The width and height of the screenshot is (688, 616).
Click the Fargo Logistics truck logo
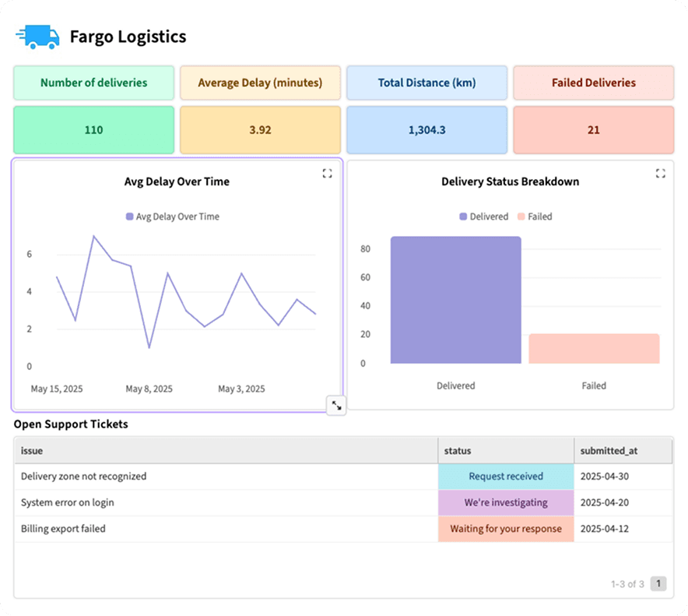coord(37,37)
